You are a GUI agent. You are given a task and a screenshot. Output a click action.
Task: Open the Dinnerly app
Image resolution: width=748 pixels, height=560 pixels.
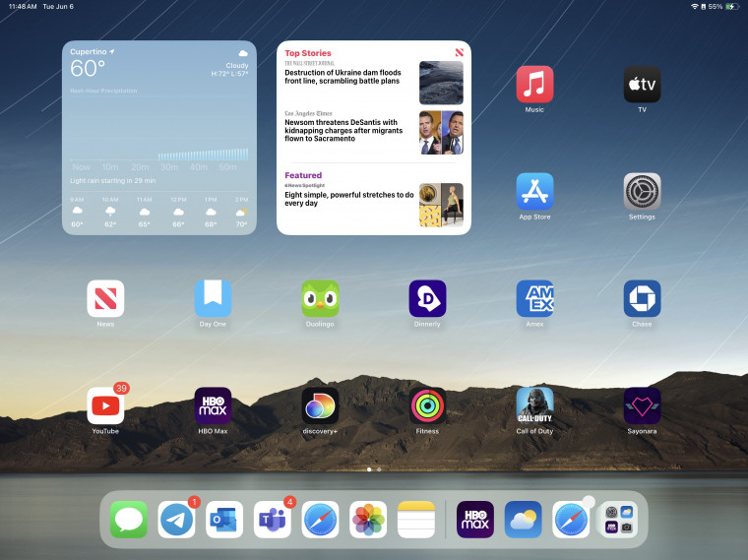pyautogui.click(x=427, y=298)
